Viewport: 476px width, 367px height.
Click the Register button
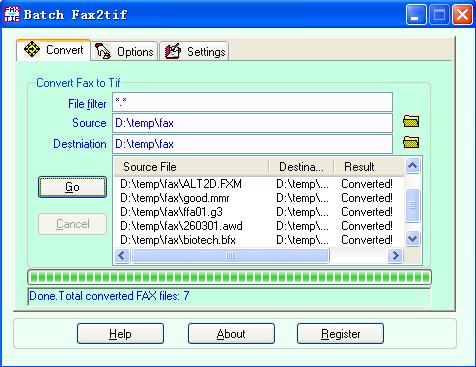(340, 334)
